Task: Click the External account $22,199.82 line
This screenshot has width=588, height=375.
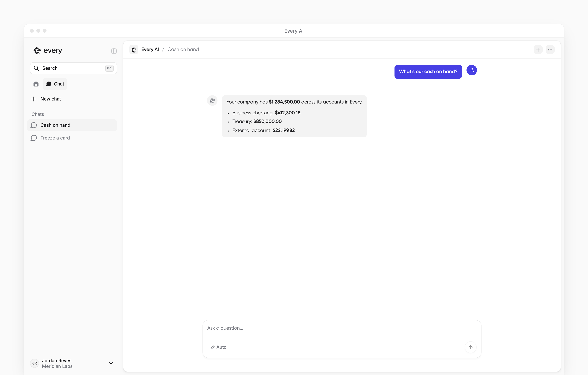Action: (263, 130)
